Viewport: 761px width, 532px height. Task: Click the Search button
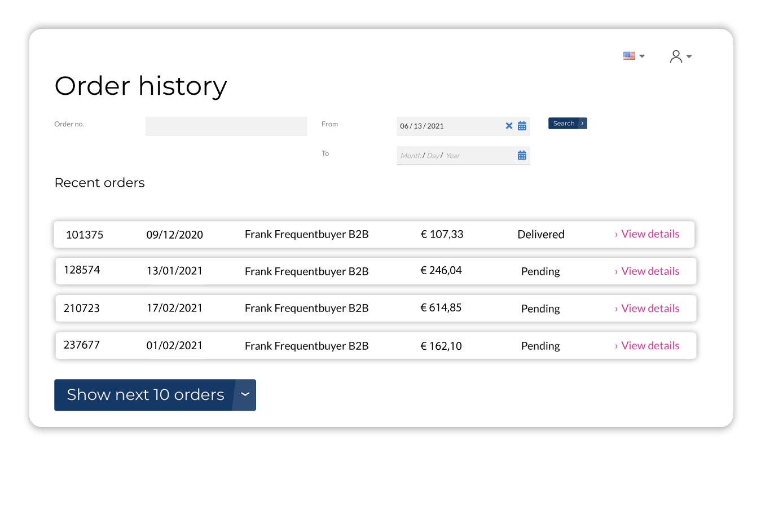click(568, 124)
